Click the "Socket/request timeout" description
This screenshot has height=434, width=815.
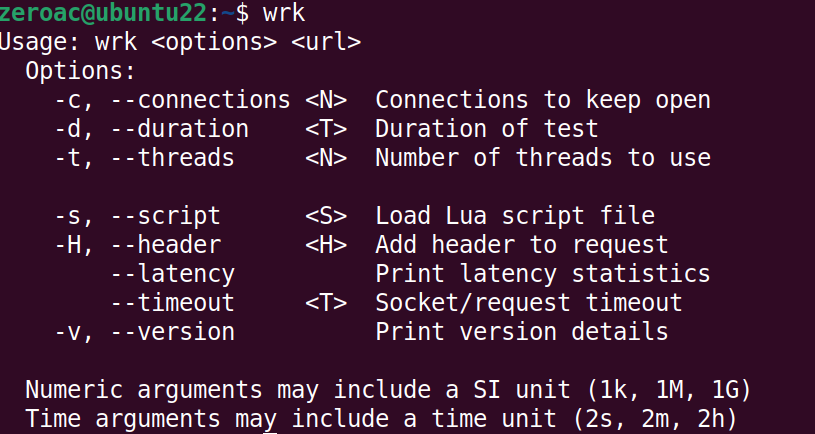pyautogui.click(x=528, y=303)
